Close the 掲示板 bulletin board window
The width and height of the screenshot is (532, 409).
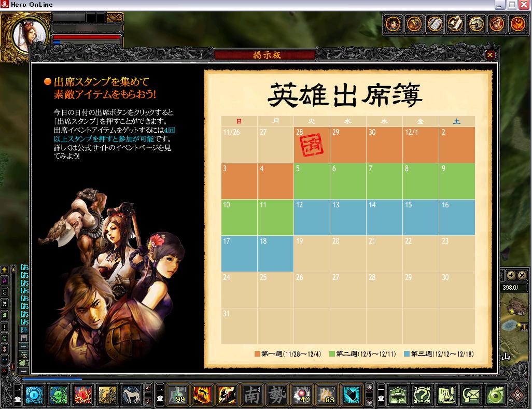tap(490, 55)
